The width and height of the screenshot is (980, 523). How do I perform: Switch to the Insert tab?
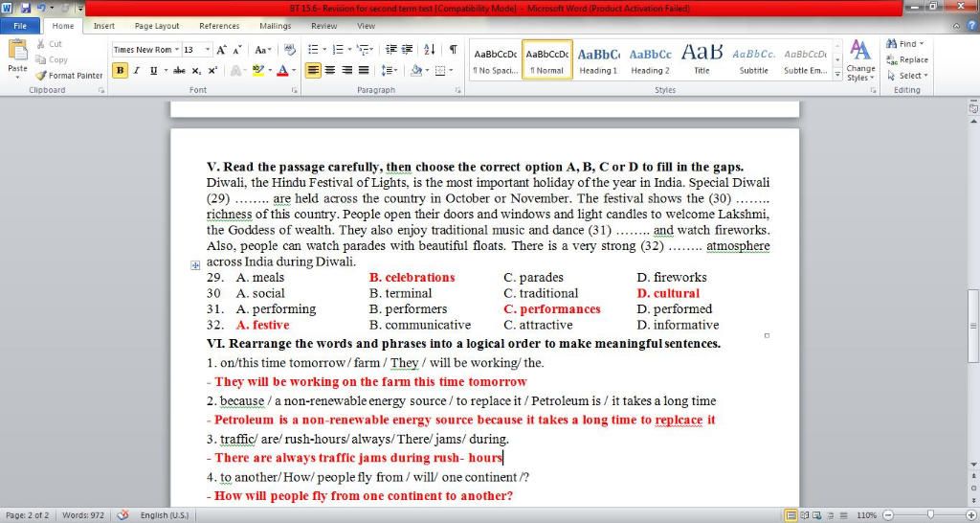pyautogui.click(x=103, y=26)
